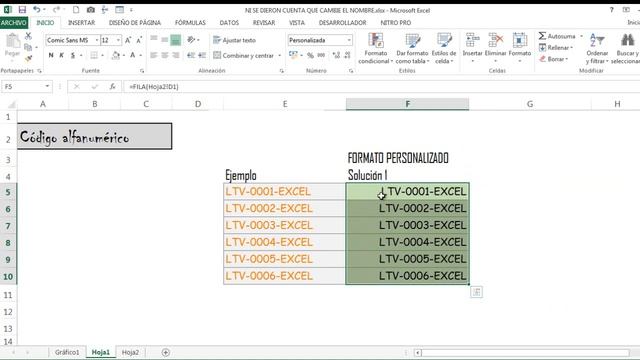Decrease font size

click(139, 40)
